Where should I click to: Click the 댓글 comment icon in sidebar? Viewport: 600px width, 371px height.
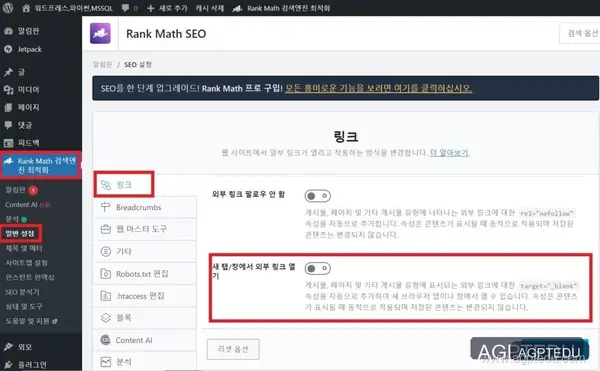pos(8,125)
